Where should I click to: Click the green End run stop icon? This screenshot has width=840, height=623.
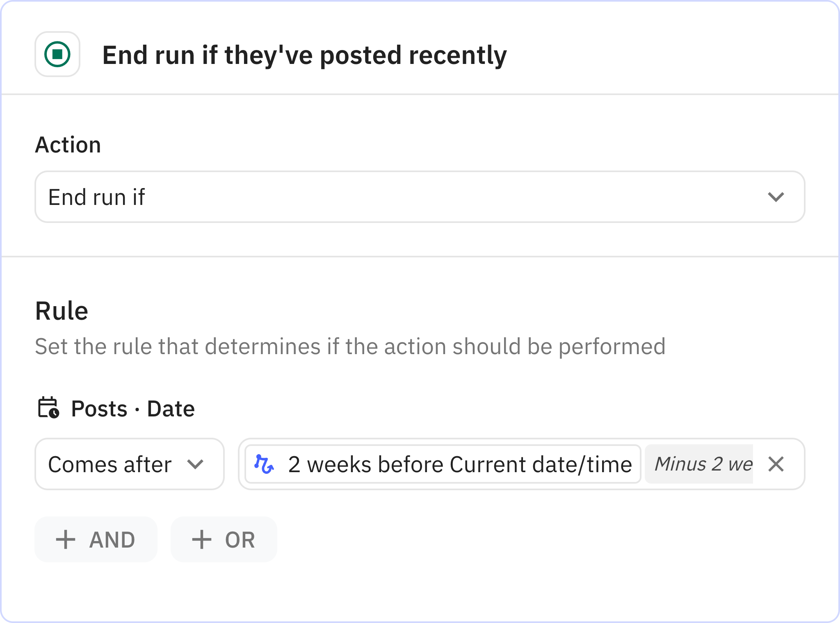57,54
